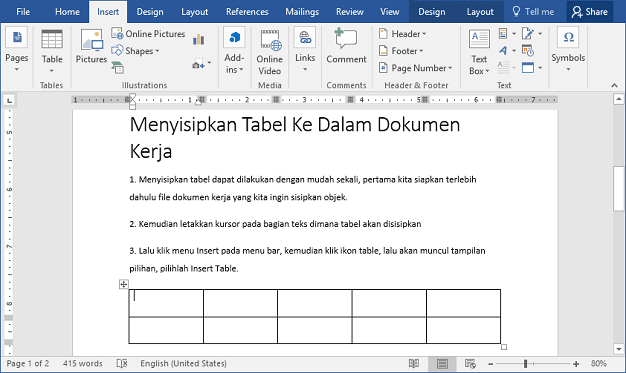
Task: Collapse the ribbon
Action: [614, 85]
